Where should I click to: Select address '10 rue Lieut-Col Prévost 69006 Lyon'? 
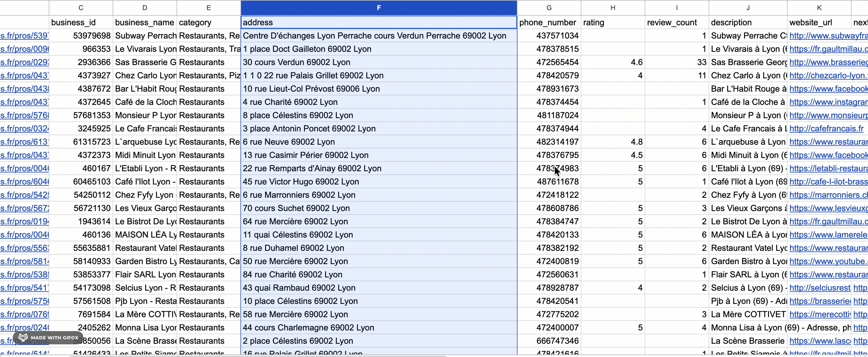pyautogui.click(x=379, y=89)
